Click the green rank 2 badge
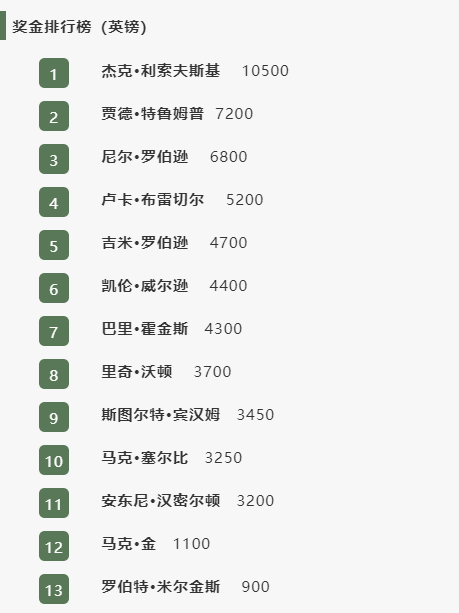The height and width of the screenshot is (613, 459). [x=54, y=116]
